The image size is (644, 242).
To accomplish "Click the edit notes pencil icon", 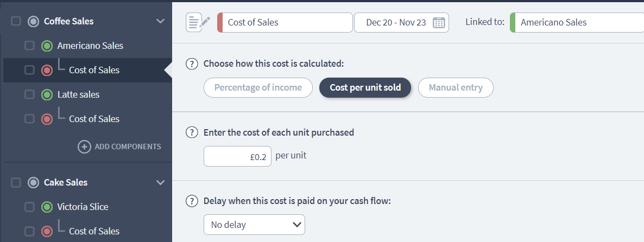I will (x=198, y=22).
